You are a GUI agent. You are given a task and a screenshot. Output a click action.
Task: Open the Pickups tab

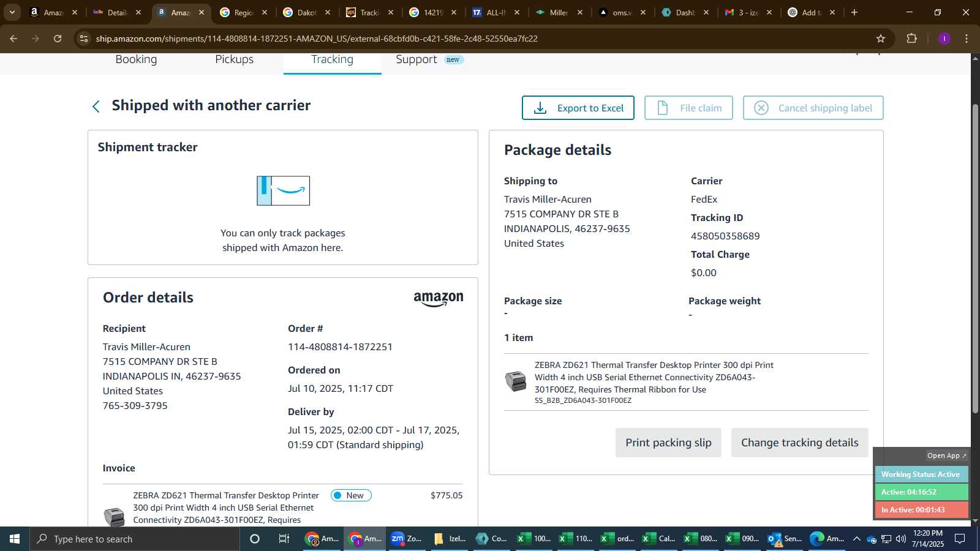click(234, 59)
